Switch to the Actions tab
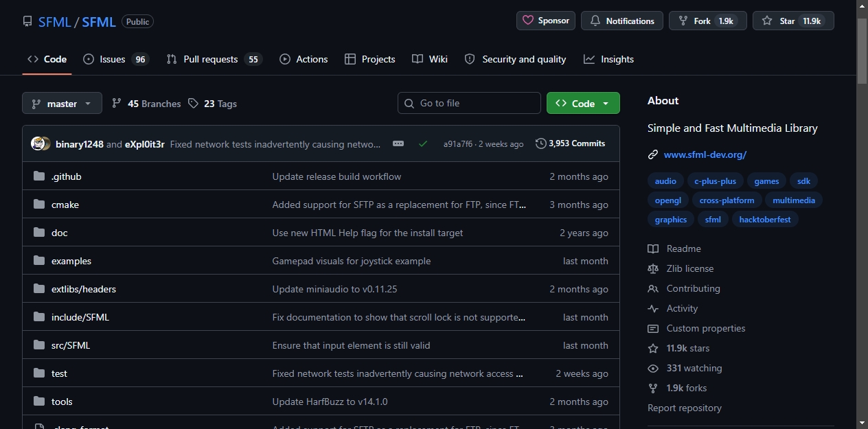Screen dimensions: 868x429 click(x=304, y=59)
